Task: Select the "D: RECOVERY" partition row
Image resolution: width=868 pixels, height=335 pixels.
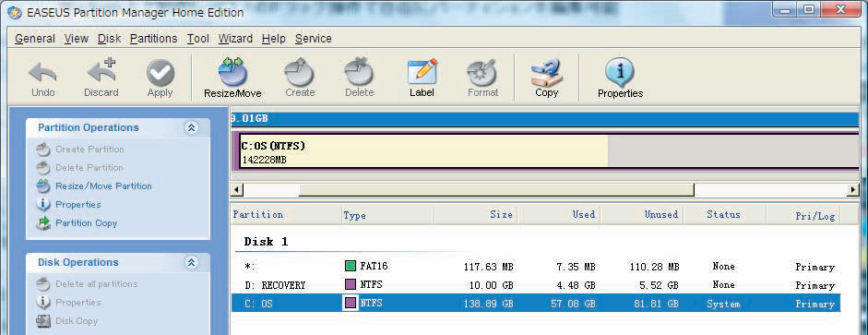Action: pyautogui.click(x=535, y=284)
